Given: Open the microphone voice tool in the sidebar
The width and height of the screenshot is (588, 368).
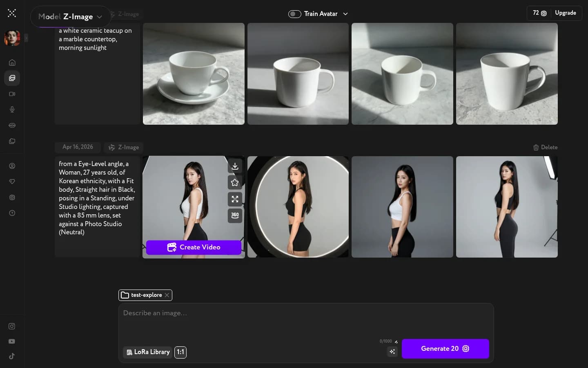Looking at the screenshot, I should [12, 109].
